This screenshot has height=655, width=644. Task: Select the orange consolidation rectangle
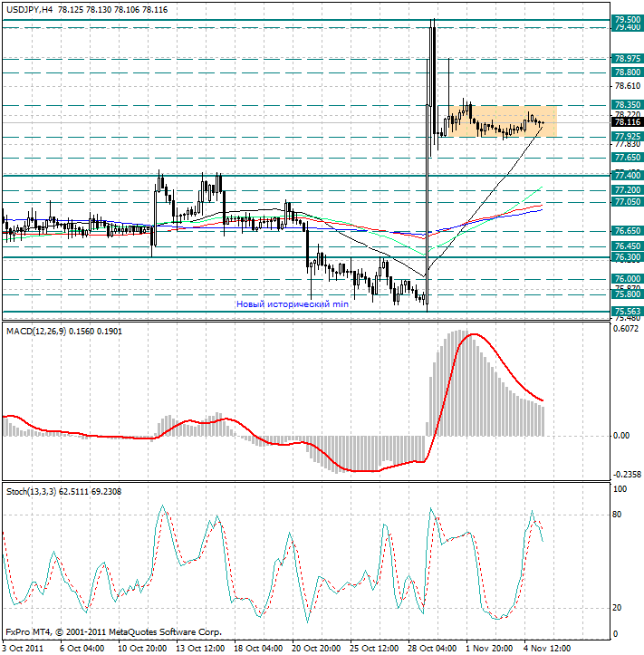498,120
